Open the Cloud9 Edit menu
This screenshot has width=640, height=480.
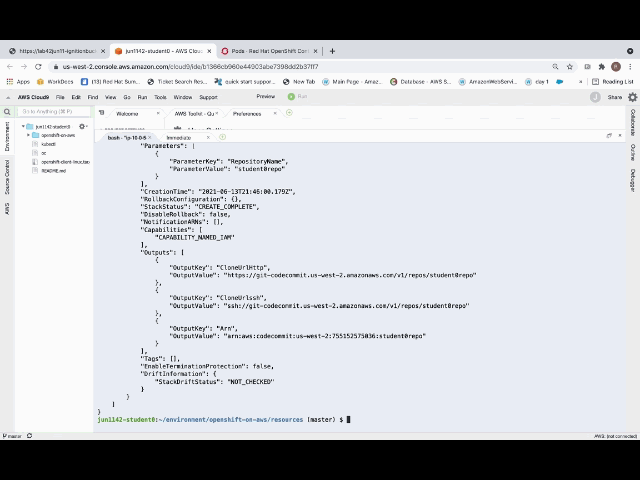(x=76, y=97)
